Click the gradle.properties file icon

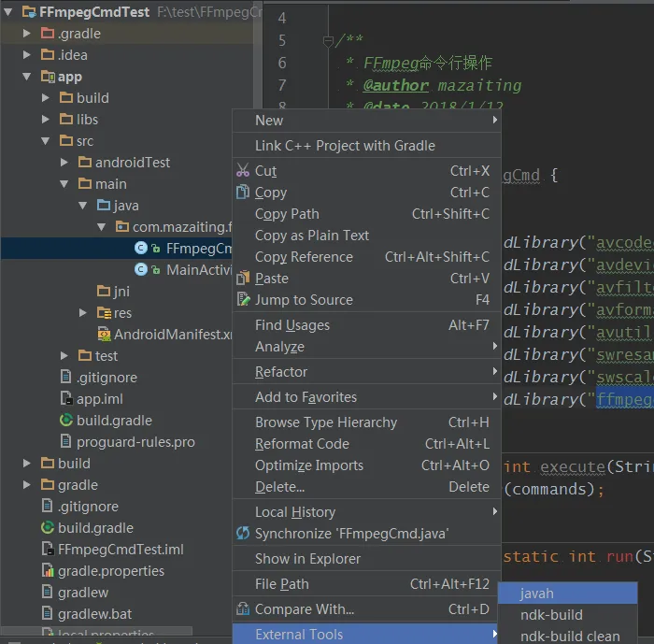[x=48, y=570]
